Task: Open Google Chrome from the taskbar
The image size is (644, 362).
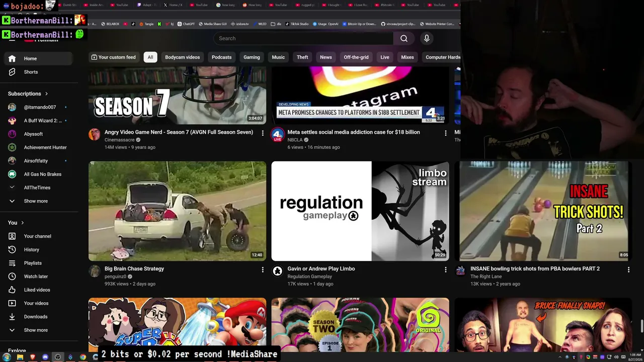Action: pyautogui.click(x=83, y=357)
